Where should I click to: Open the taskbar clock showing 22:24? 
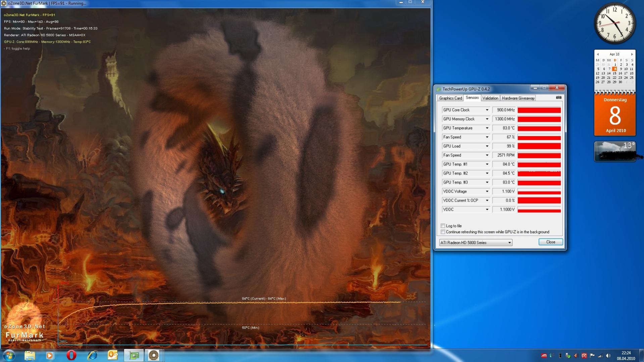(x=626, y=356)
